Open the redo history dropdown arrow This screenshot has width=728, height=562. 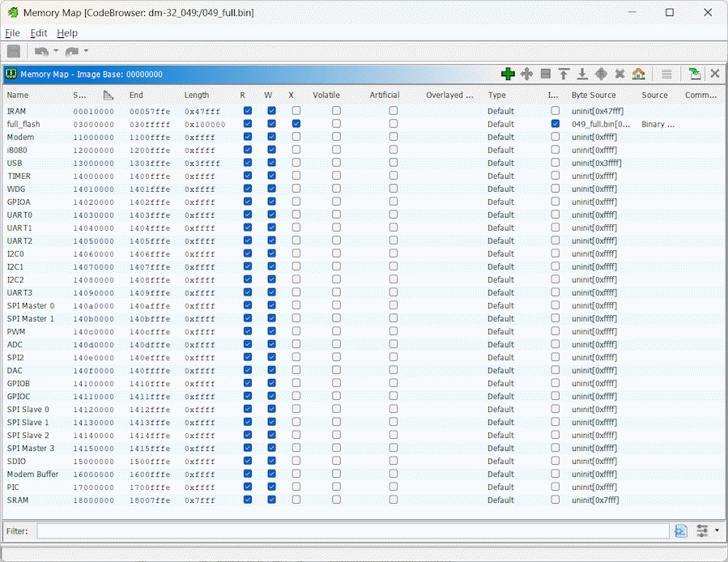(x=86, y=51)
